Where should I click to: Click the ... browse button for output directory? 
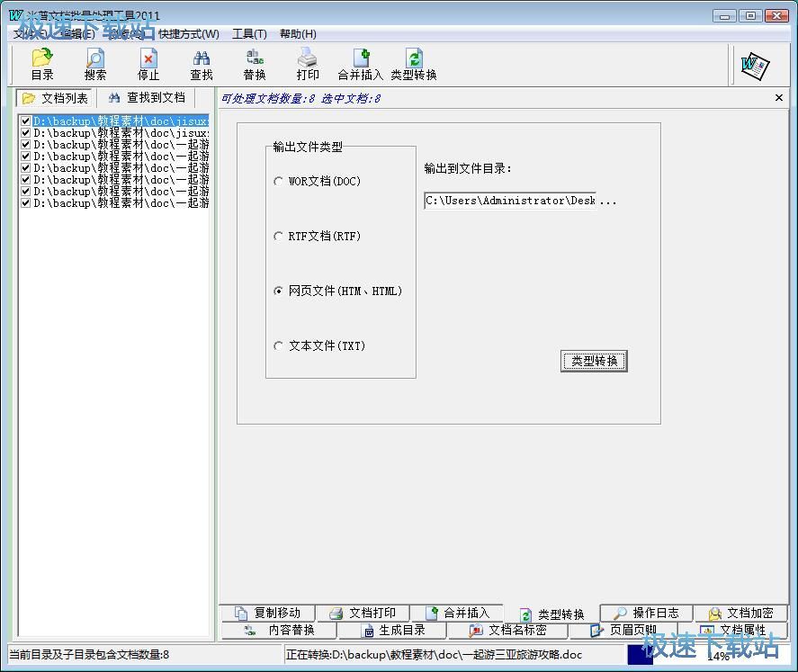(x=607, y=201)
